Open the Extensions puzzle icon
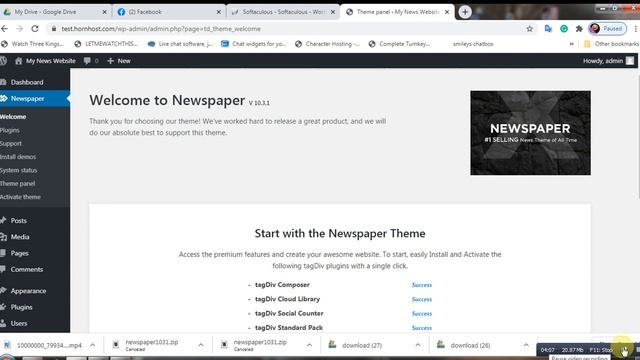 (x=579, y=29)
